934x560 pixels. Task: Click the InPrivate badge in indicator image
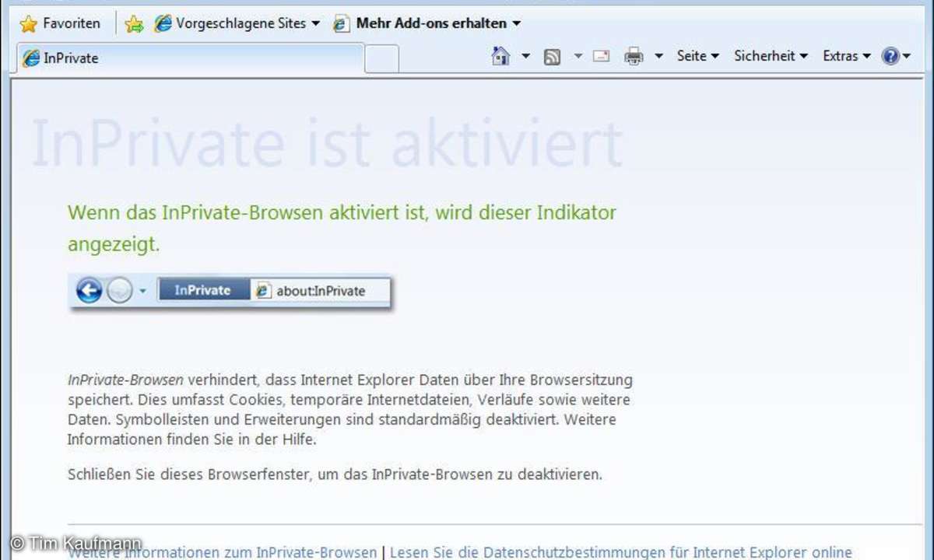tap(203, 290)
